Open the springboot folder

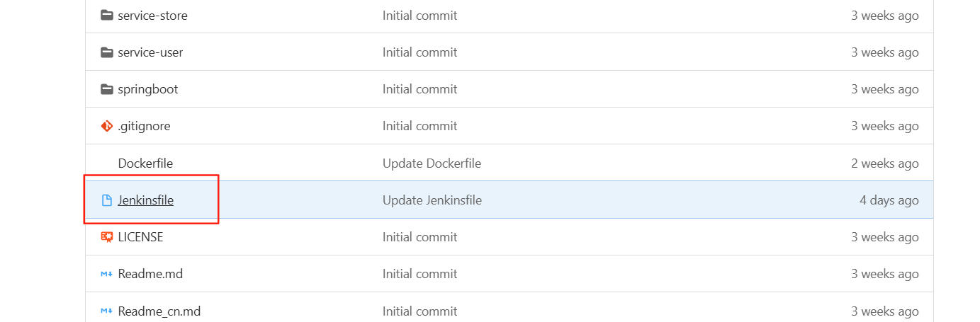tap(148, 89)
